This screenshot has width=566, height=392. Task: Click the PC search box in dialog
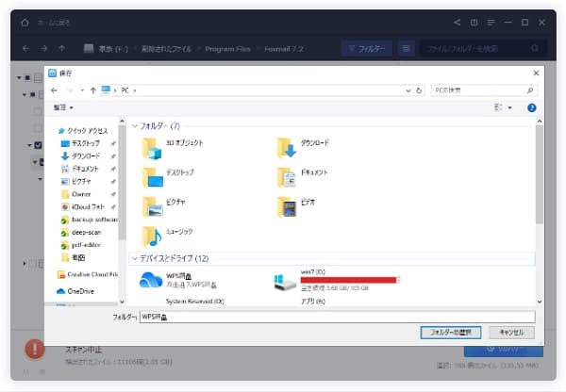[x=484, y=90]
